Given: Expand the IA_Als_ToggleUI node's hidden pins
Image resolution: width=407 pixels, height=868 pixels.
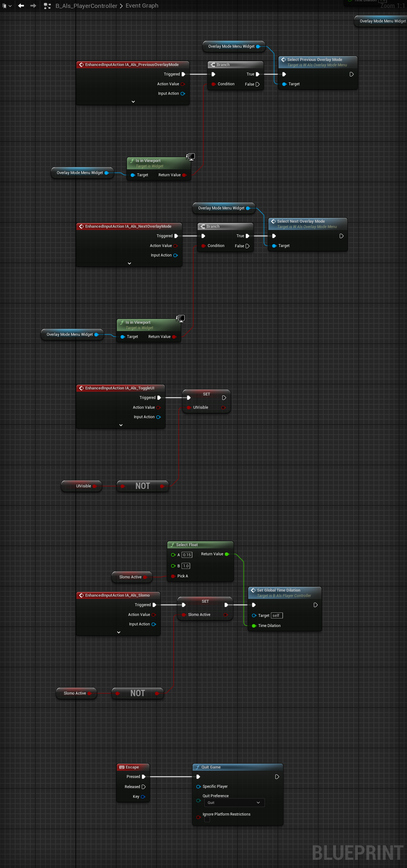Looking at the screenshot, I should pyautogui.click(x=121, y=425).
